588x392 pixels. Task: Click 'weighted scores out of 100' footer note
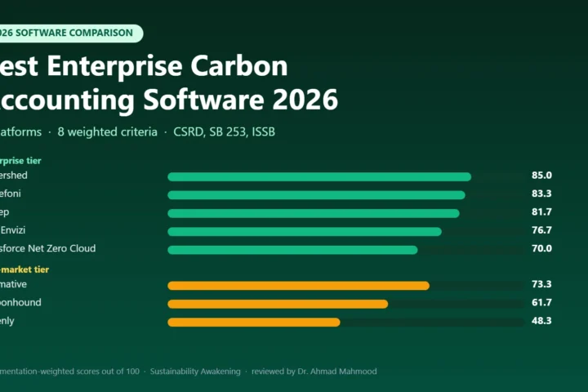coord(90,372)
